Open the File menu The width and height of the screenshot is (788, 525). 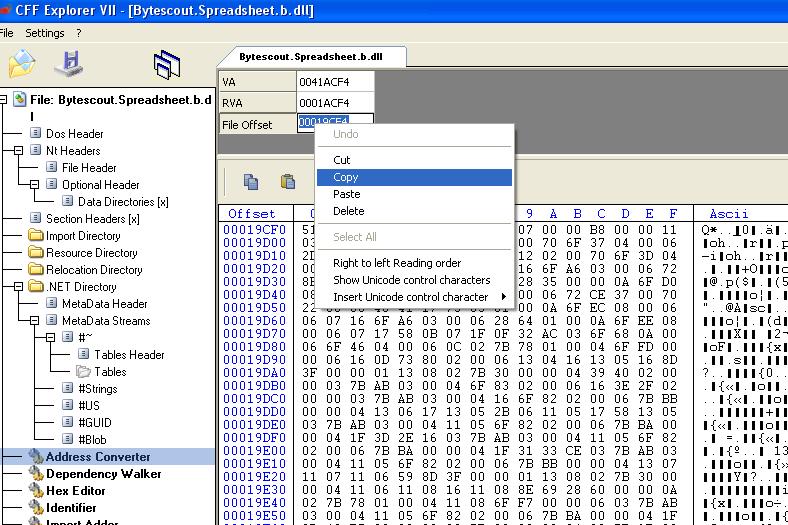click(6, 33)
